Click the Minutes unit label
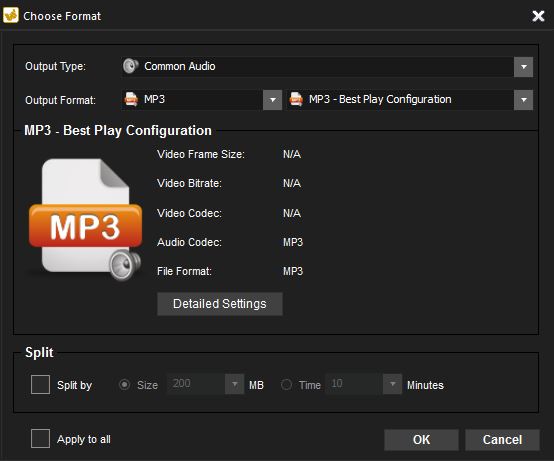This screenshot has width=554, height=461. (425, 385)
